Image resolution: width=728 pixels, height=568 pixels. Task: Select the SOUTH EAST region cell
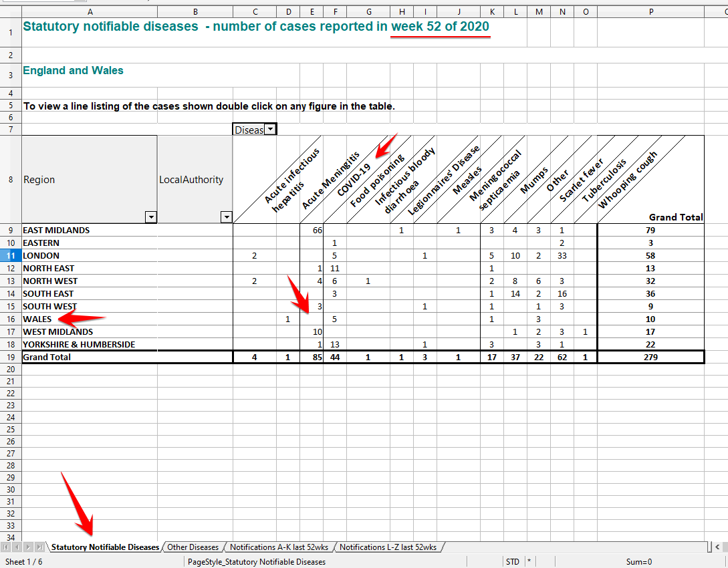(48, 294)
